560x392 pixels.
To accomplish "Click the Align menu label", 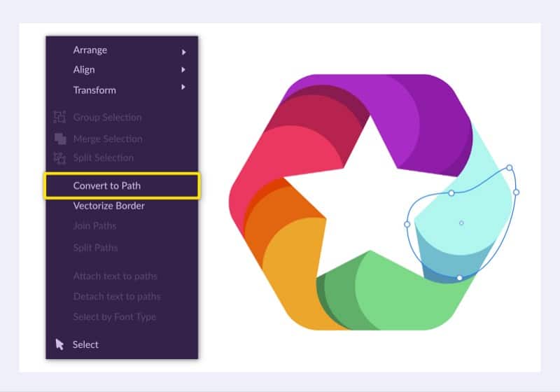I will (84, 69).
